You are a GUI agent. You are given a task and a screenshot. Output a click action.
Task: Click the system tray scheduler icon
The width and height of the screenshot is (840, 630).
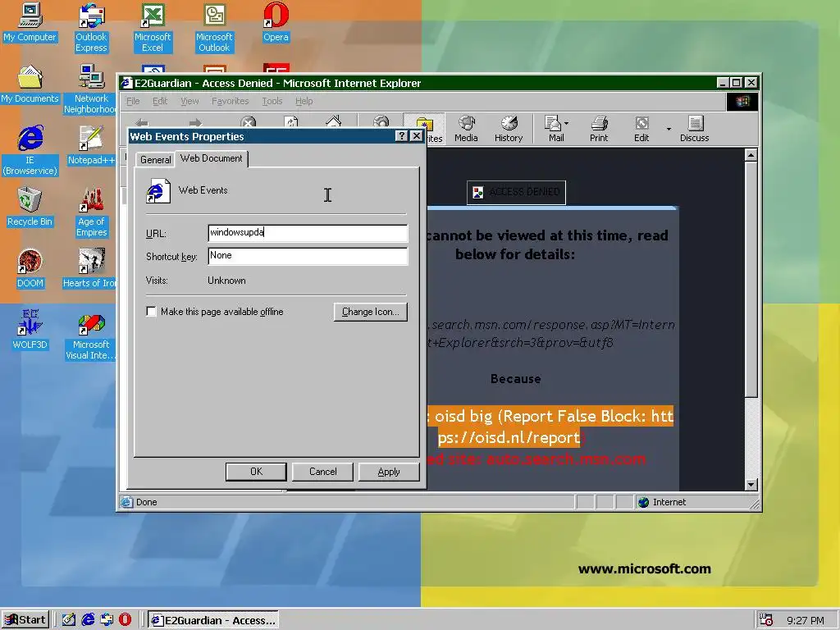coord(766,620)
